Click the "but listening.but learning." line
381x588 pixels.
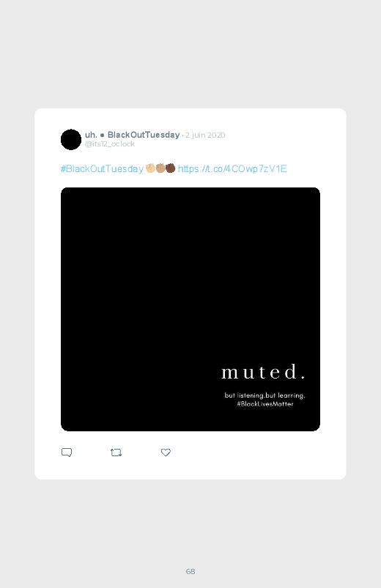pyautogui.click(x=265, y=395)
